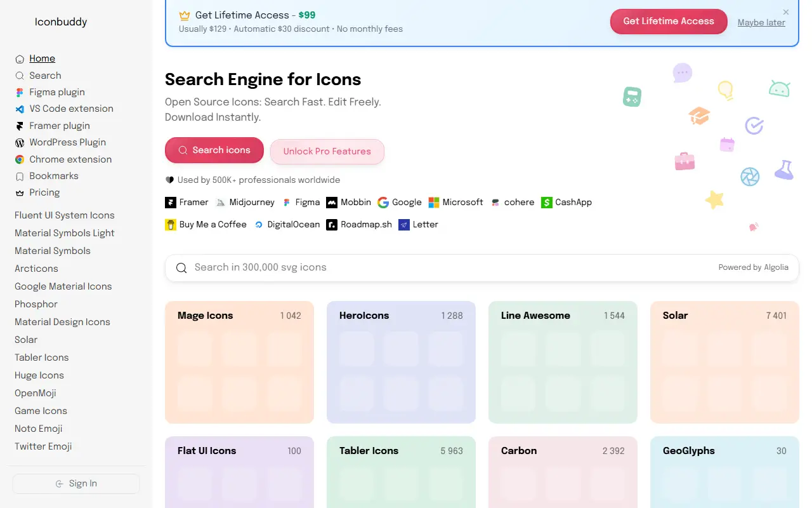
Task: Go to VS Code extension page
Action: [x=71, y=109]
